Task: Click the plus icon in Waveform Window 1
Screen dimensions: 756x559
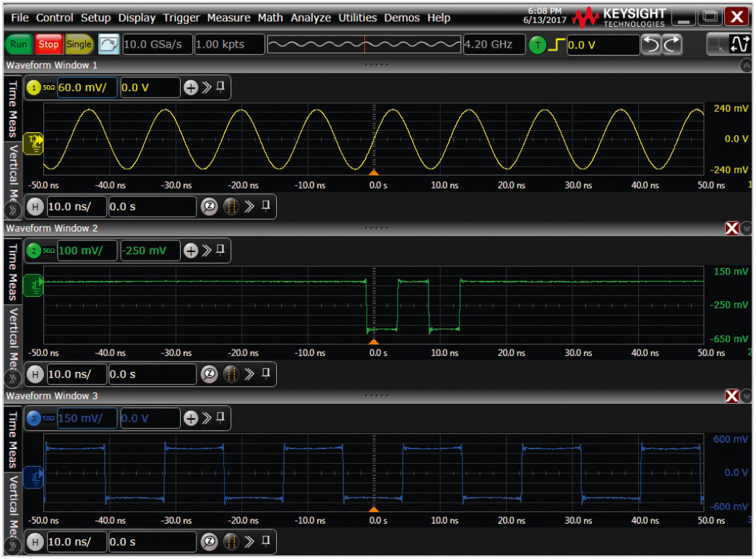Action: point(191,87)
